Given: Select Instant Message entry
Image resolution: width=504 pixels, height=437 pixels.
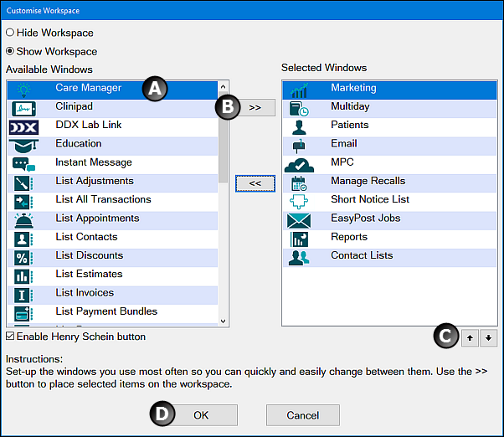Looking at the screenshot, I should tap(112, 165).
